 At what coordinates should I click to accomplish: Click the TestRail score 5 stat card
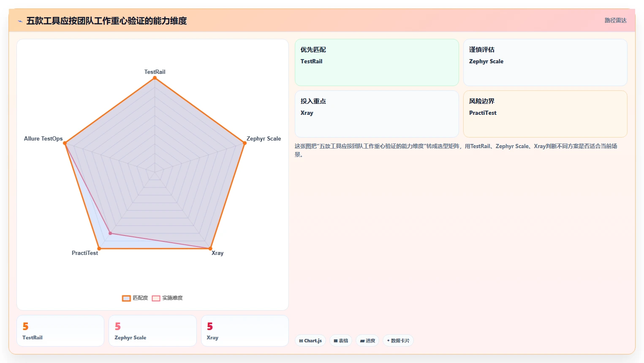click(x=60, y=330)
